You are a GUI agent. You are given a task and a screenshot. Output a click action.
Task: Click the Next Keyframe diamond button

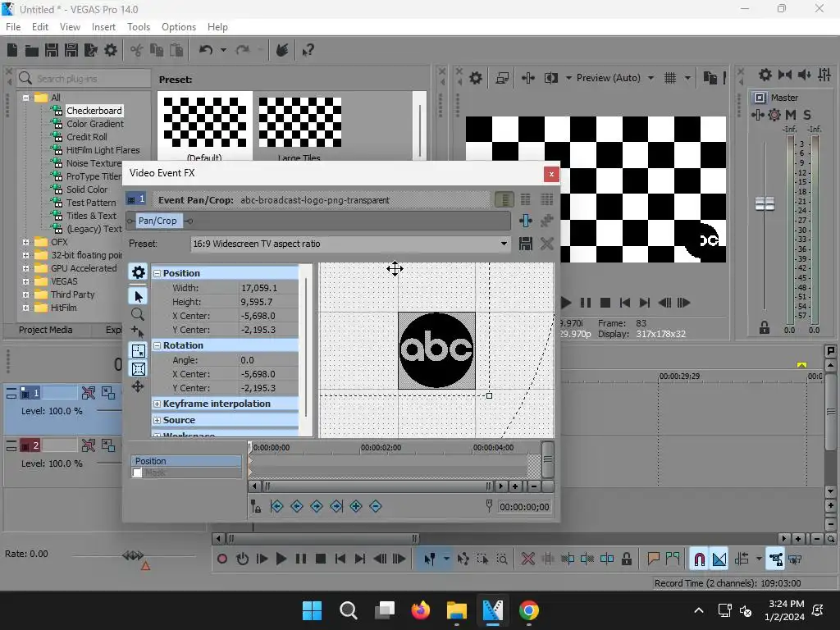317,506
